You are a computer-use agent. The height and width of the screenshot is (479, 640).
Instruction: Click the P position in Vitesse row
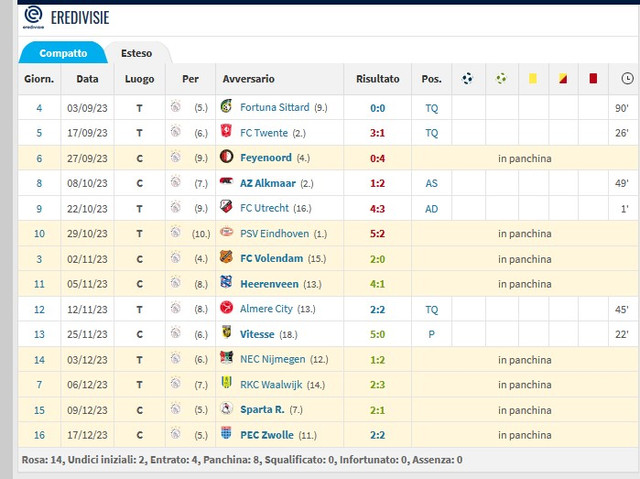(431, 335)
